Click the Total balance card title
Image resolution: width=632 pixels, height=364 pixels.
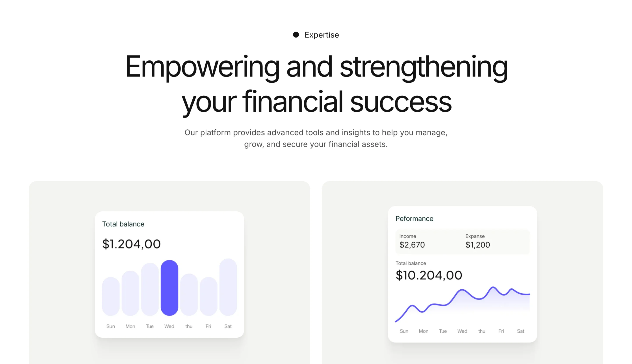tap(123, 224)
